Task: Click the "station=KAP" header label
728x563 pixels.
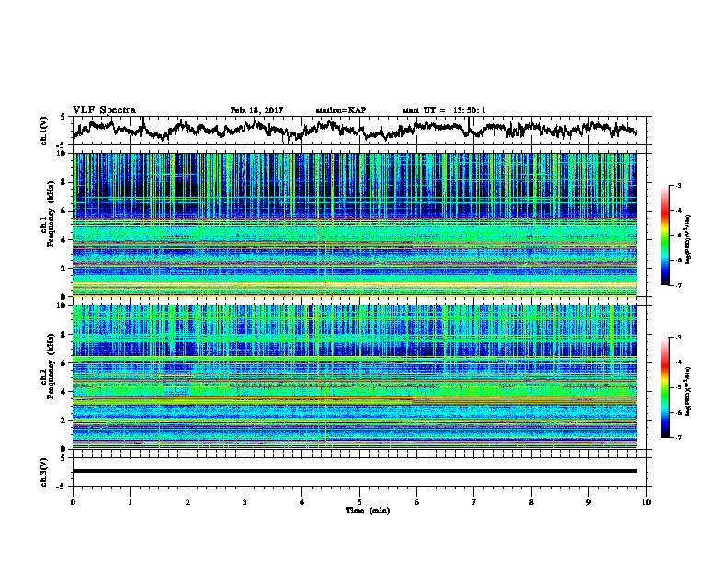Action: pyautogui.click(x=341, y=110)
